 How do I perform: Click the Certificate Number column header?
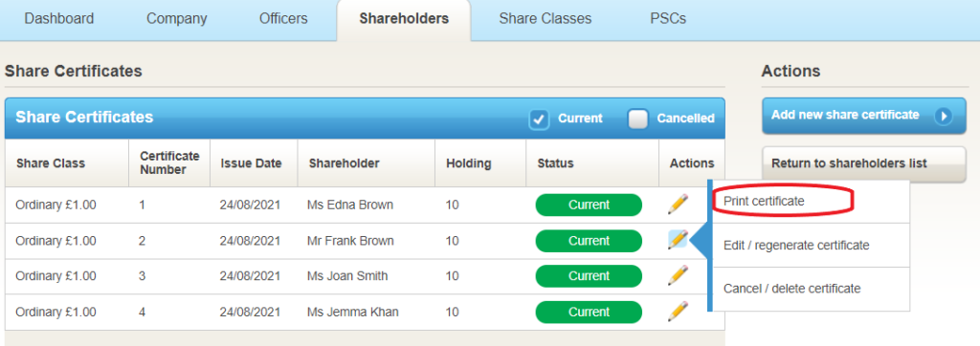pyautogui.click(x=169, y=163)
